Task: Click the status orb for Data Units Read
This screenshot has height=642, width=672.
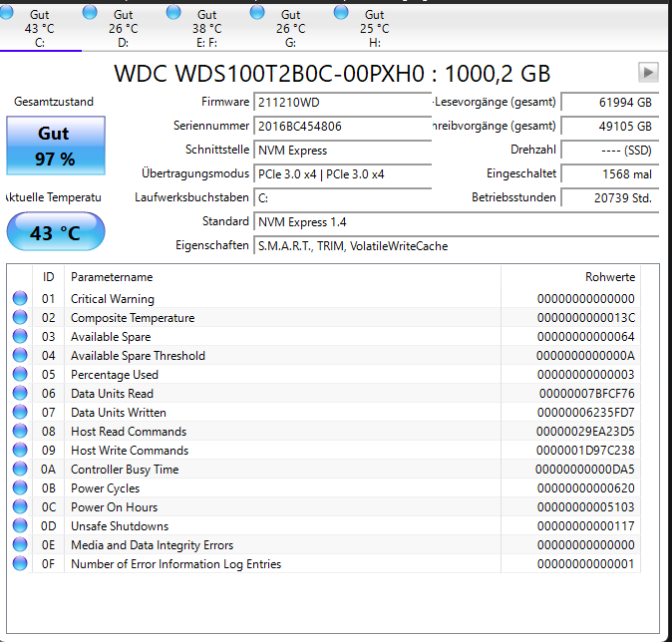Action: click(x=20, y=393)
